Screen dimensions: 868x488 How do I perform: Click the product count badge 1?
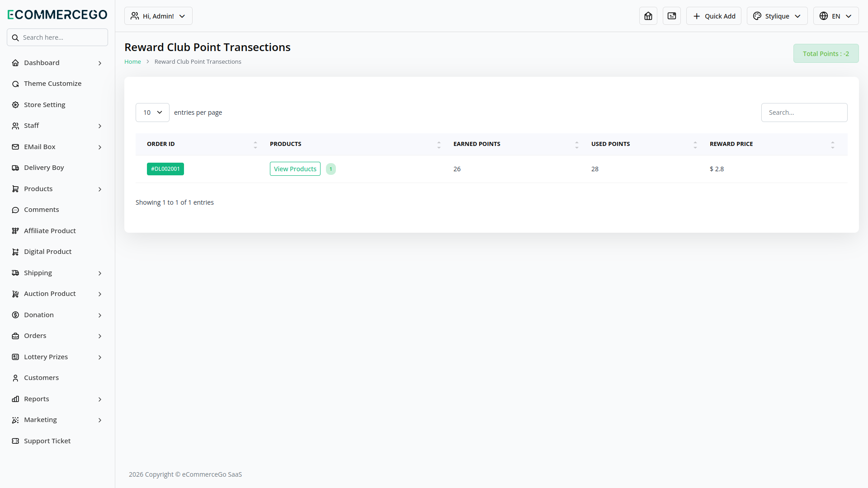331,169
